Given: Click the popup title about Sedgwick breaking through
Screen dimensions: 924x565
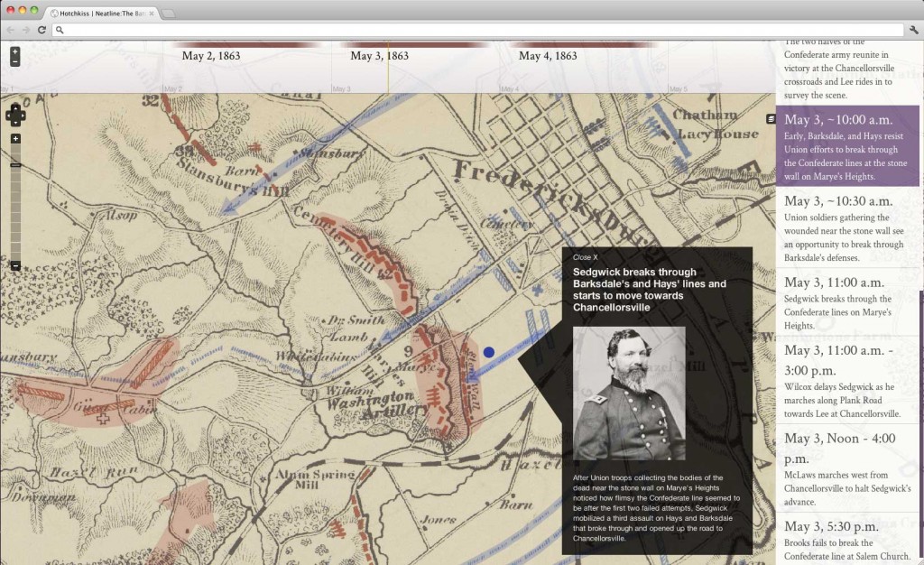Looking at the screenshot, I should pos(650,290).
